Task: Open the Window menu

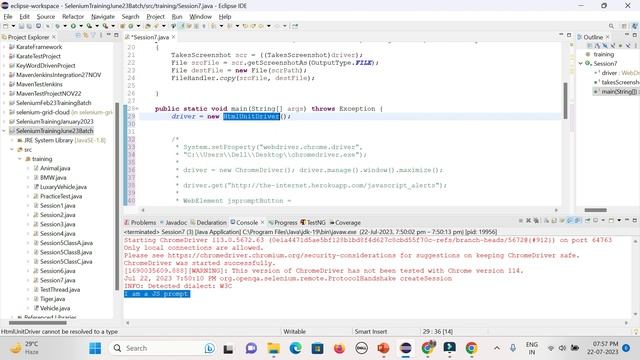Action: 200,17
